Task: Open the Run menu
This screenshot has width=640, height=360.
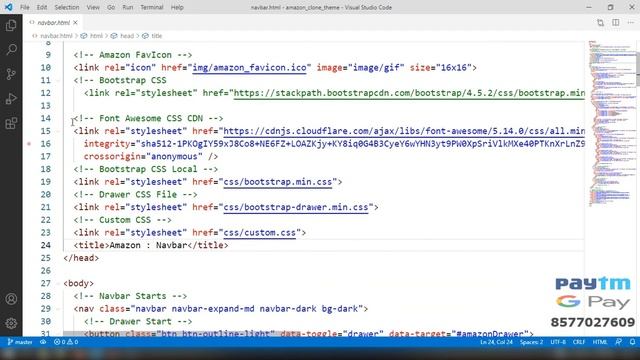Action: 128,7
